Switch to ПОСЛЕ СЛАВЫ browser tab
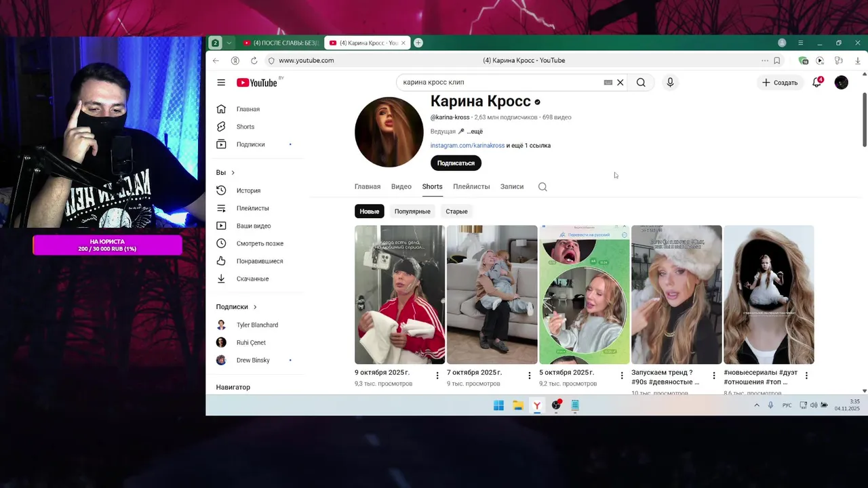 pos(281,43)
